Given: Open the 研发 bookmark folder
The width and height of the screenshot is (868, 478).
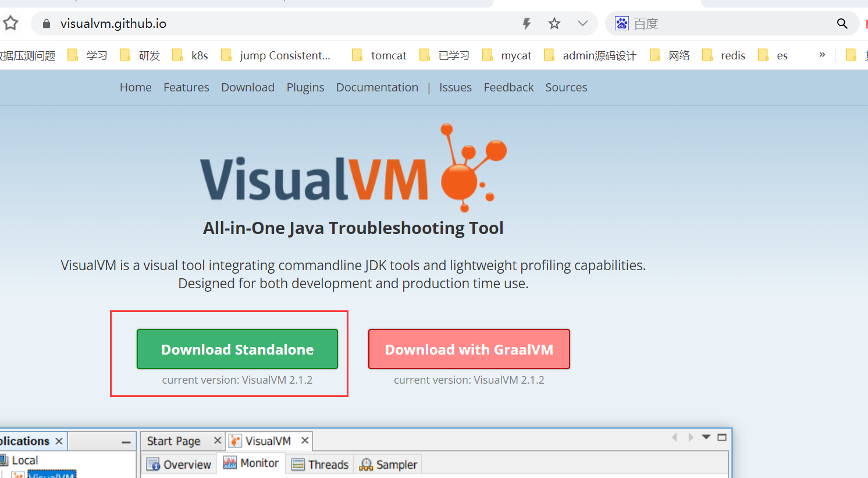Looking at the screenshot, I should 140,55.
